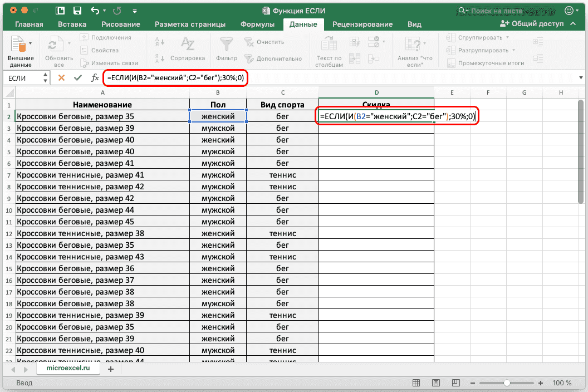The image size is (588, 392).
Task: Click the Share button
Action: point(532,24)
